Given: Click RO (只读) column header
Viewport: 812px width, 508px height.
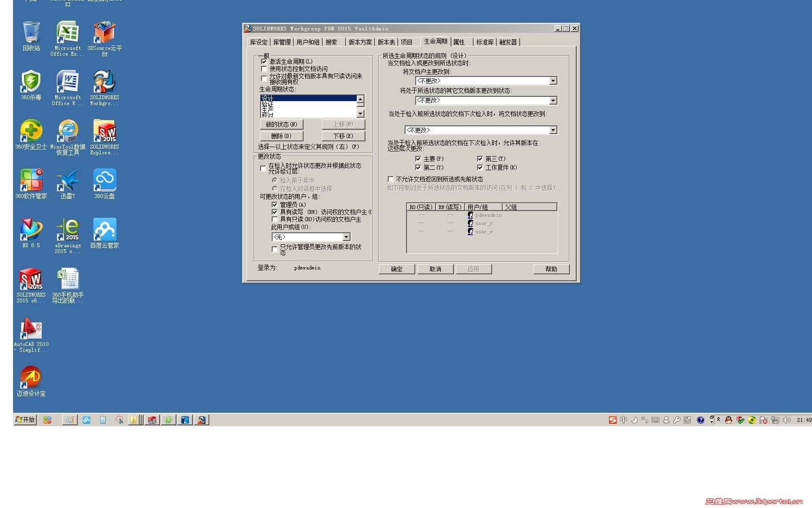Looking at the screenshot, I should [420, 207].
